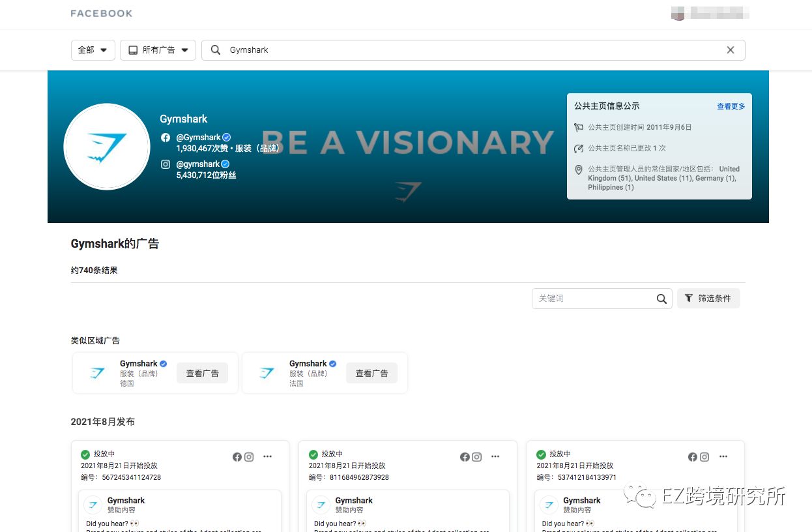Select the ad ID text 567245341124728

132,478
